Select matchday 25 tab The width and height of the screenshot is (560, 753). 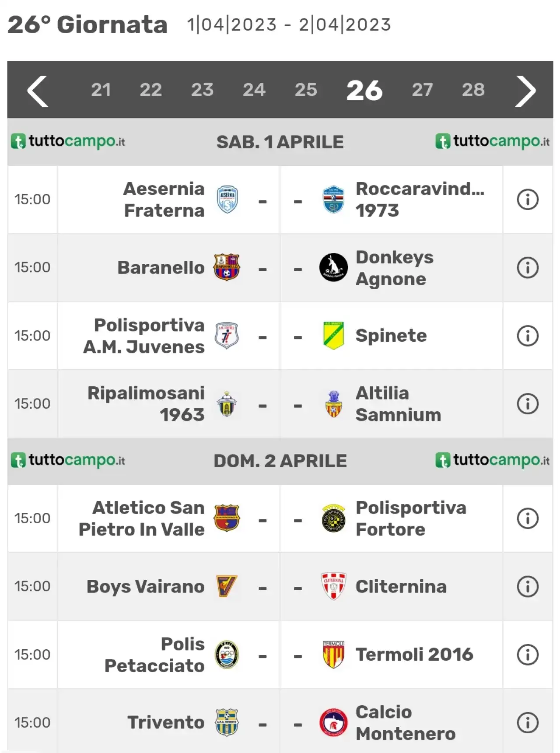click(306, 90)
